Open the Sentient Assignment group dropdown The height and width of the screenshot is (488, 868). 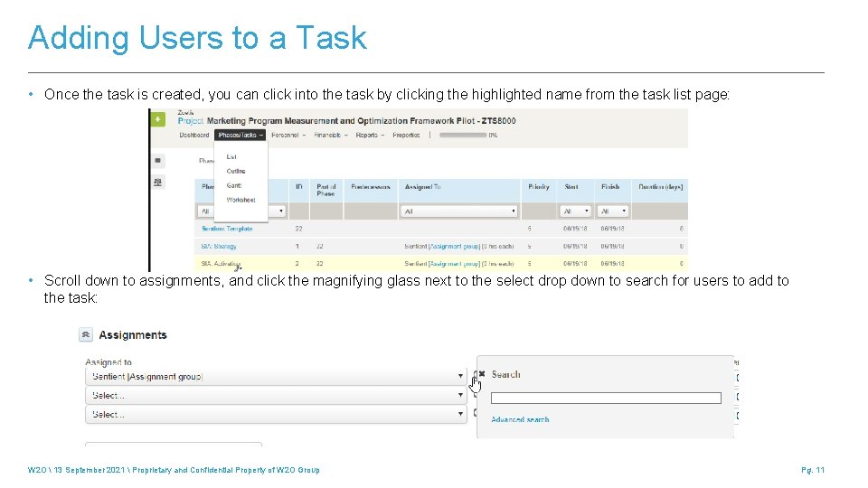click(x=276, y=376)
